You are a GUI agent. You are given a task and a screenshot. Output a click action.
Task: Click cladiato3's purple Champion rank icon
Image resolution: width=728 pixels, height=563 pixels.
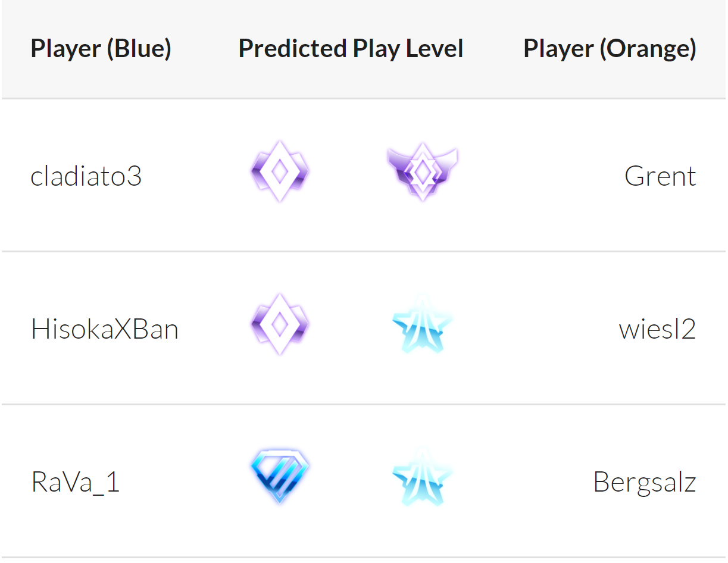click(x=279, y=172)
